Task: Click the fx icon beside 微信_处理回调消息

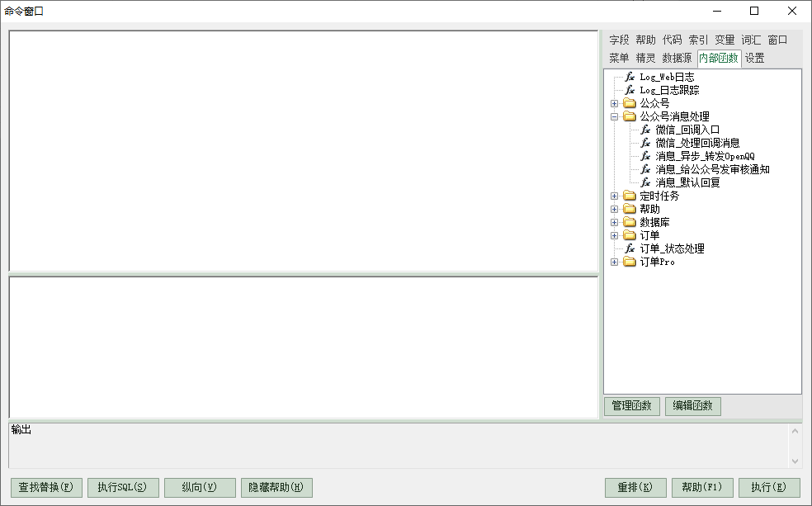Action: (645, 143)
